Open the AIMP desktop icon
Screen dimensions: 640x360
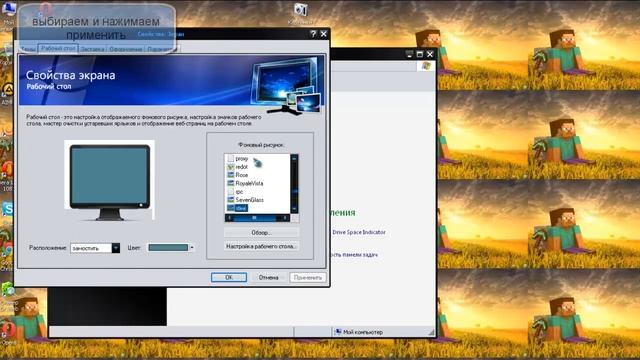[7, 89]
